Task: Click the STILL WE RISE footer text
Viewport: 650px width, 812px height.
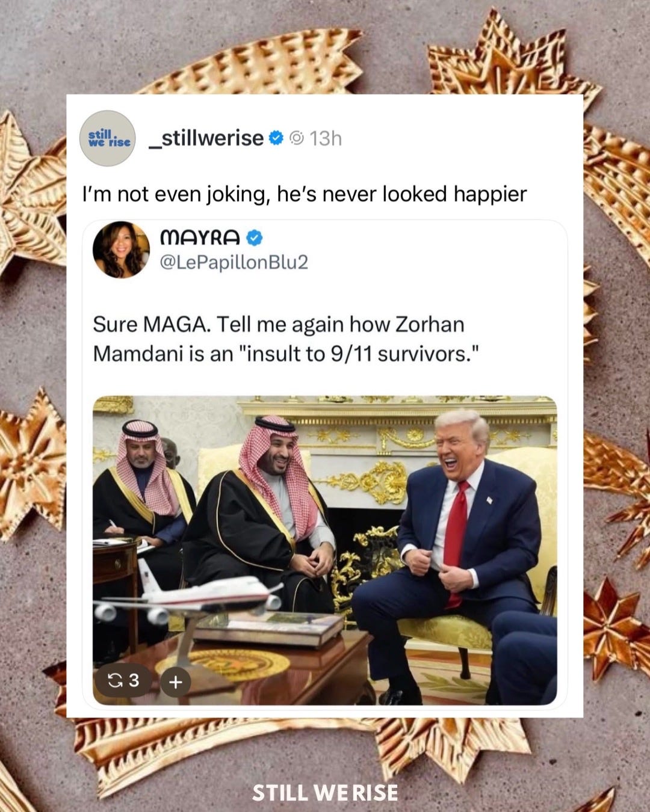Action: (x=325, y=792)
